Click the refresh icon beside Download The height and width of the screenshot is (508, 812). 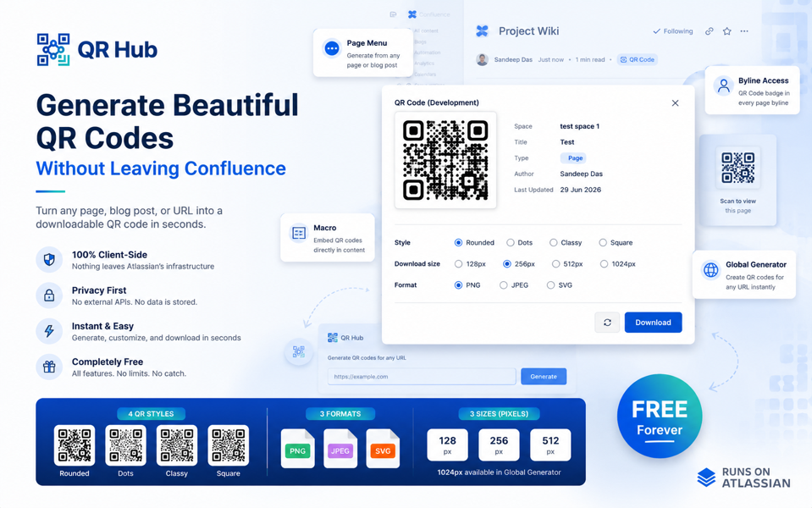point(607,322)
